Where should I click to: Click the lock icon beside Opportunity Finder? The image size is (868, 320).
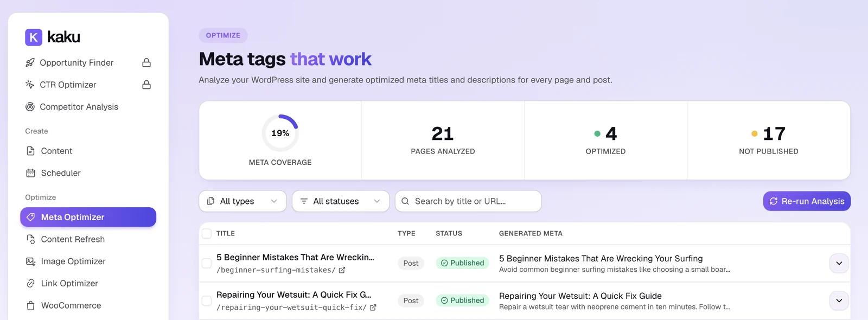(x=146, y=62)
